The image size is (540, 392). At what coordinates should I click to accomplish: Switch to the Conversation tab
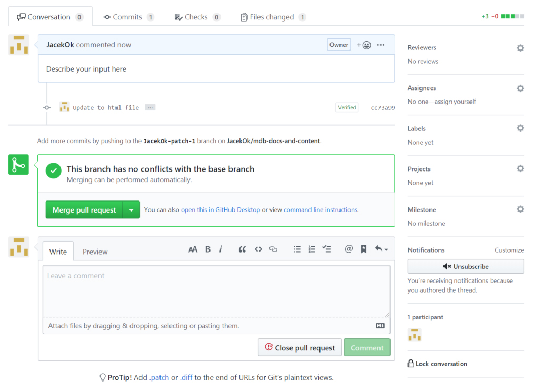click(51, 17)
